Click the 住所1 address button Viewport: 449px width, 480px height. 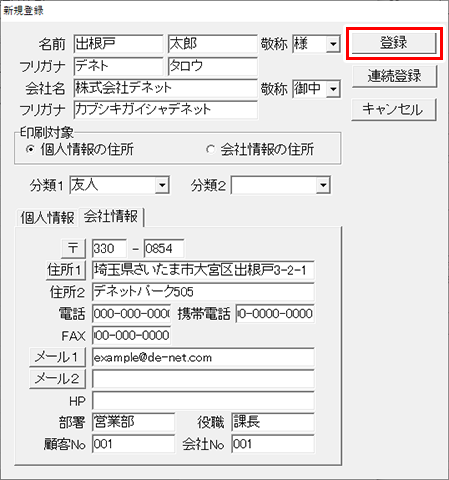click(65, 270)
